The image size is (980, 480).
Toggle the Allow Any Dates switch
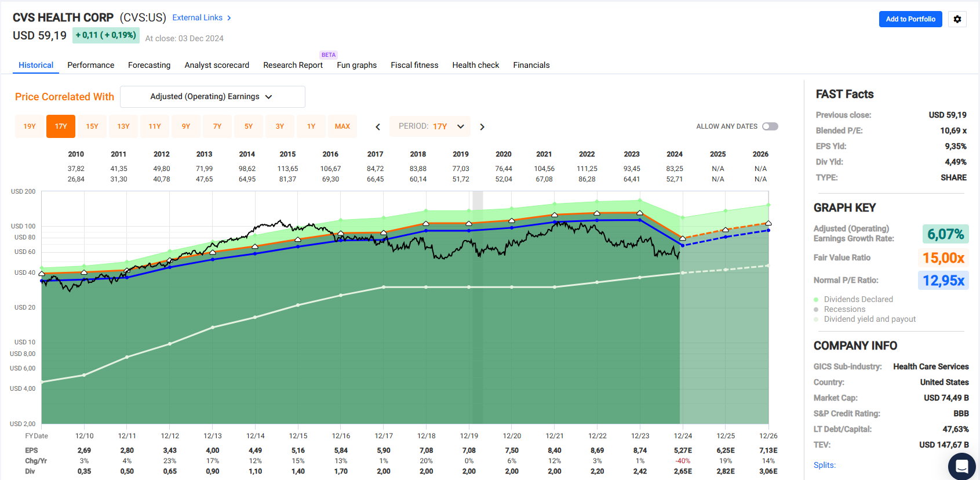coord(770,126)
